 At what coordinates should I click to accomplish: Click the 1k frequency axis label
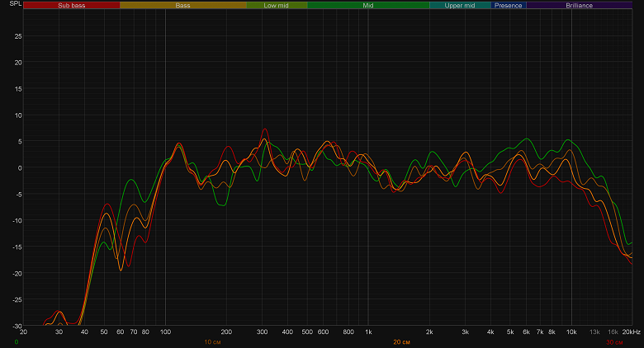click(x=368, y=332)
